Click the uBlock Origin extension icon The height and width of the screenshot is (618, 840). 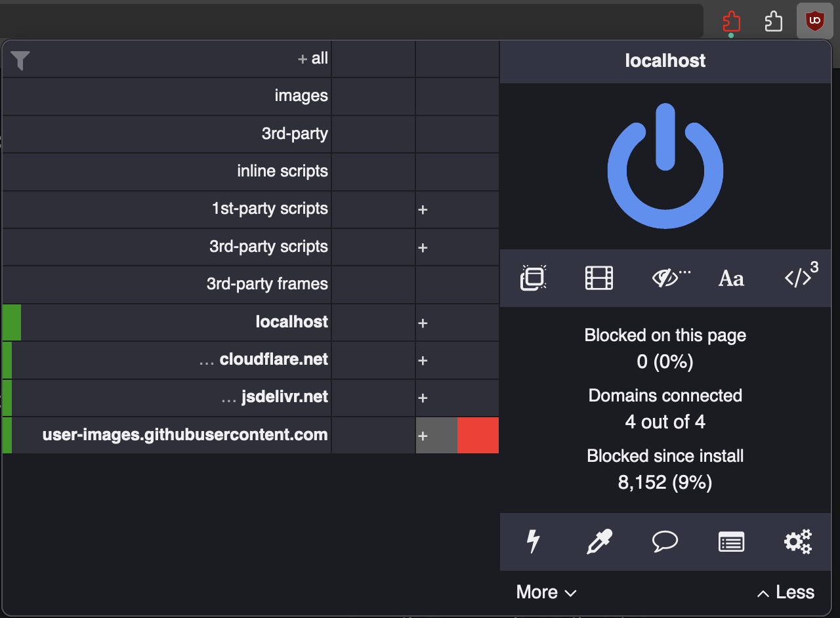pyautogui.click(x=814, y=22)
